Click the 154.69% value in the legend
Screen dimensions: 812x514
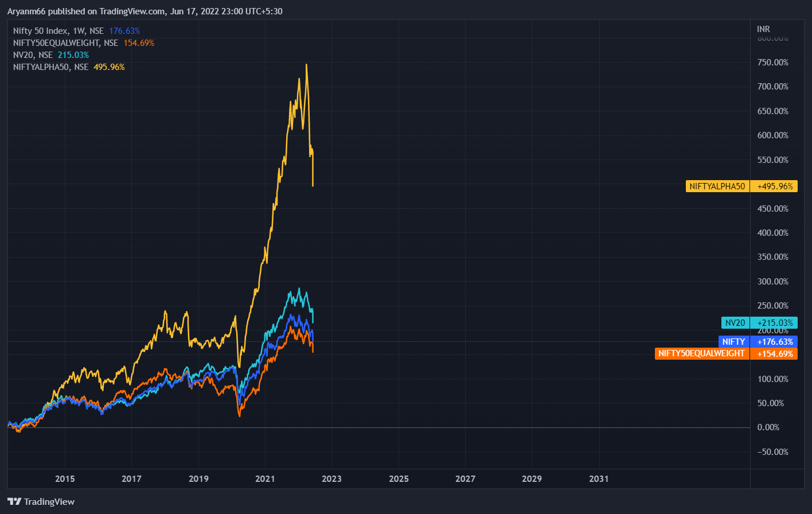point(139,43)
